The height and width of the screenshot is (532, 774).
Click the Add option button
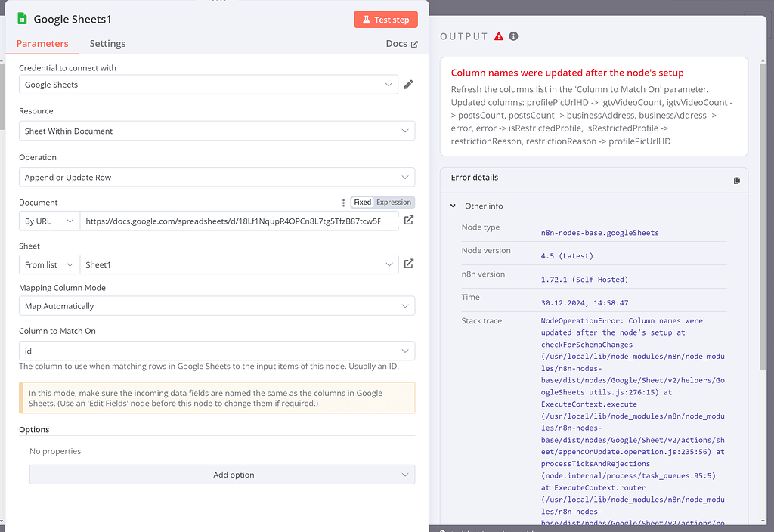pos(222,475)
